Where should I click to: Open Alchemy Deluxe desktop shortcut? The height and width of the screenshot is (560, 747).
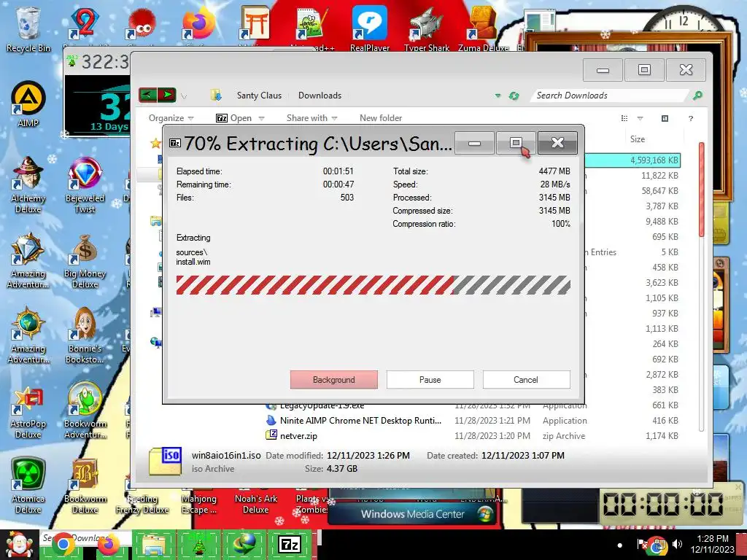[28, 184]
